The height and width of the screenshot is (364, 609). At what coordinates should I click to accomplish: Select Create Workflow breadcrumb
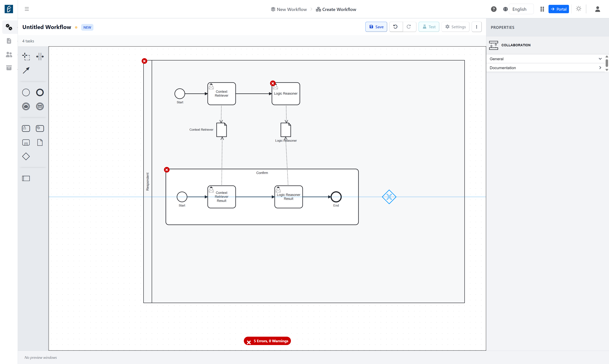click(x=336, y=9)
